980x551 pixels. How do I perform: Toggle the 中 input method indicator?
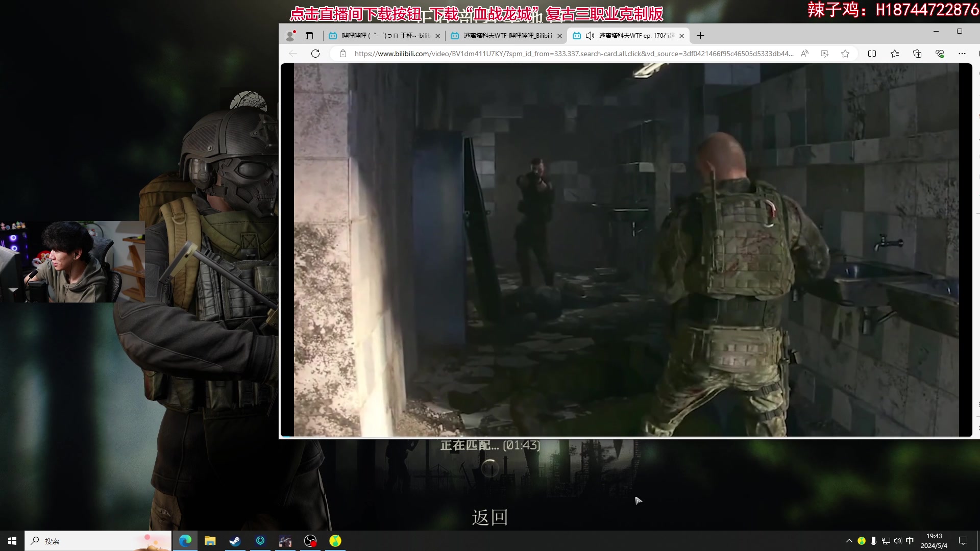910,541
